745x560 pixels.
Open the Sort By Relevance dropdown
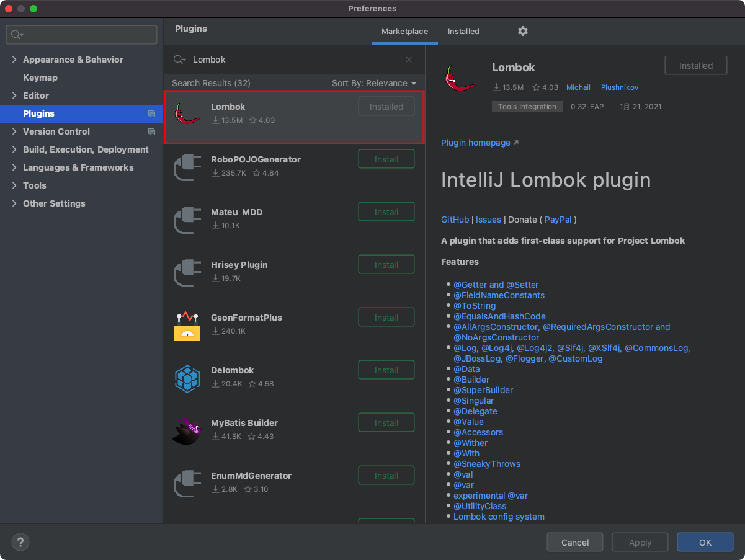point(374,83)
